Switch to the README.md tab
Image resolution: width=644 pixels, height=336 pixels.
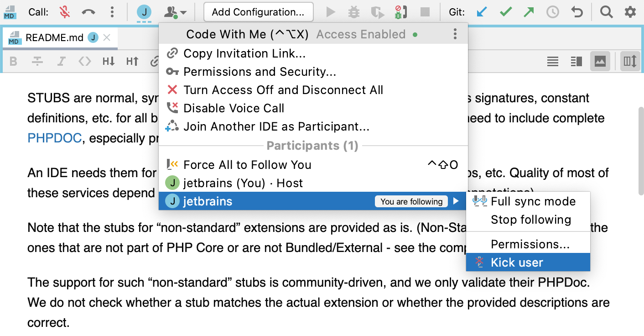click(54, 38)
